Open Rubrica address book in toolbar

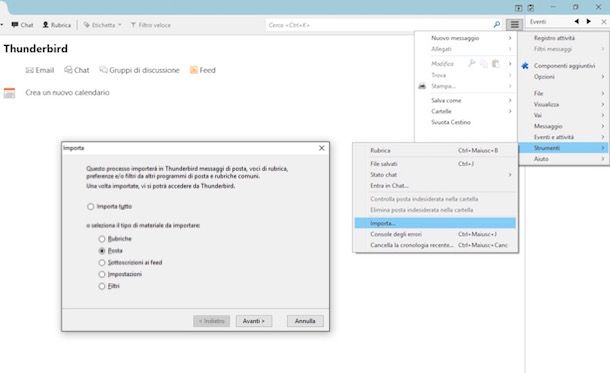(57, 25)
